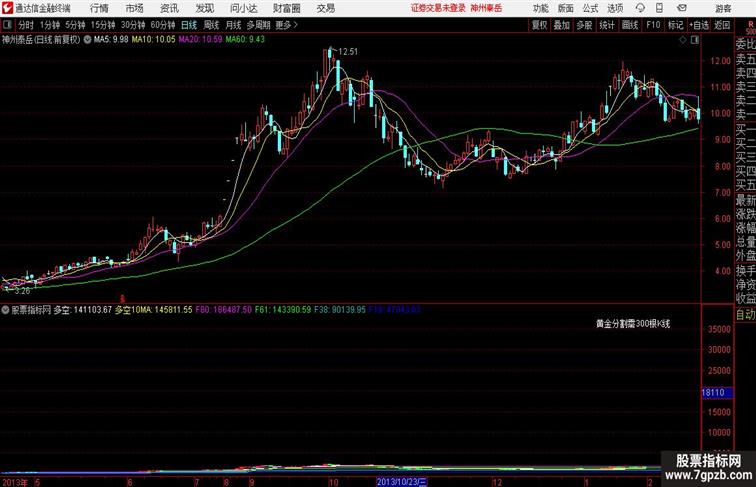Open the 版面 layout menu

click(x=565, y=8)
